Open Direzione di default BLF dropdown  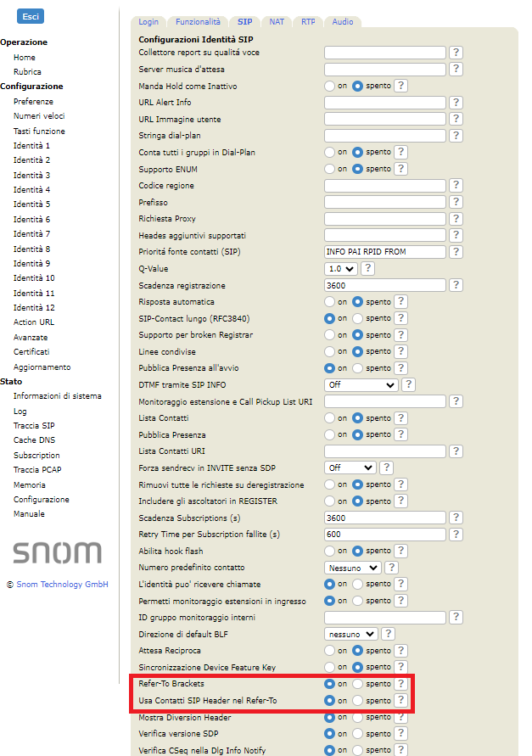351,634
